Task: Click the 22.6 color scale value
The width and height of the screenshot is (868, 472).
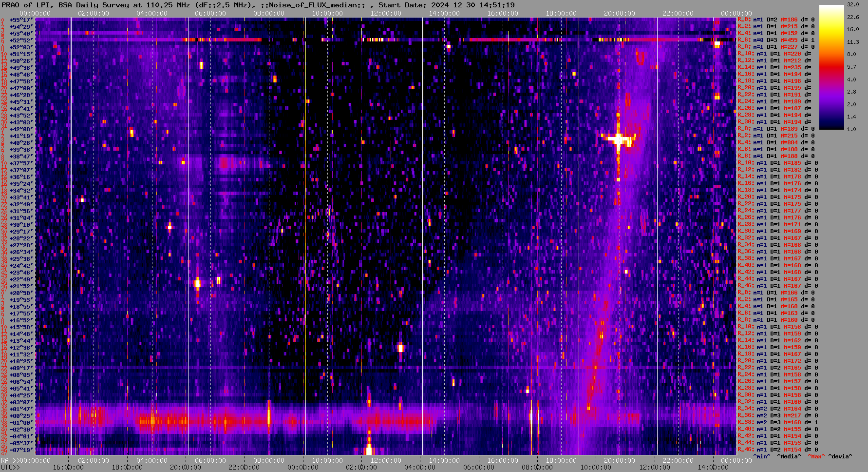Action: click(x=852, y=17)
